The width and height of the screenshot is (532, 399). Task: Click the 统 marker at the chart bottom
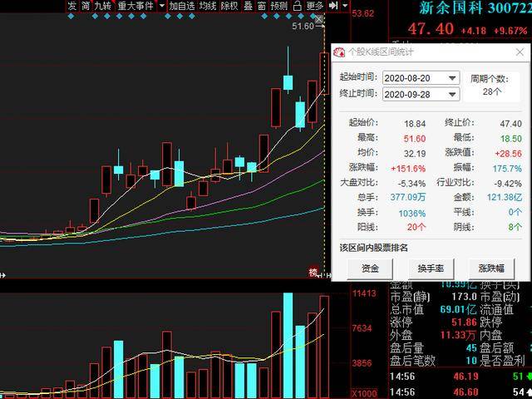click(x=313, y=272)
